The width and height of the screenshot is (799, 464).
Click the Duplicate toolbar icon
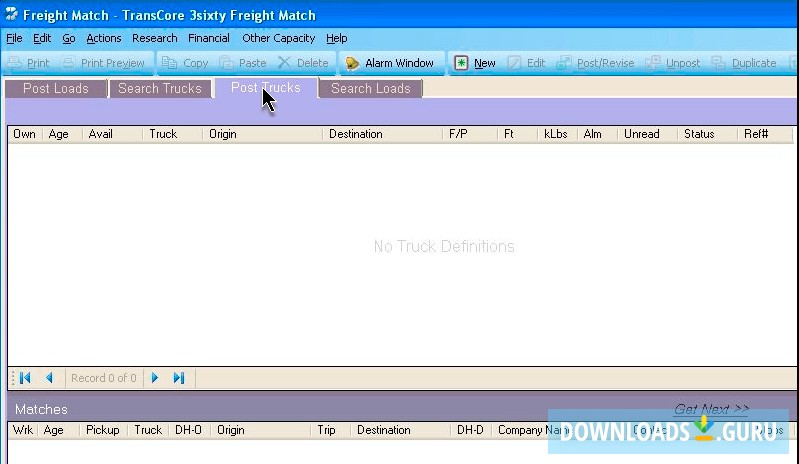tap(718, 63)
